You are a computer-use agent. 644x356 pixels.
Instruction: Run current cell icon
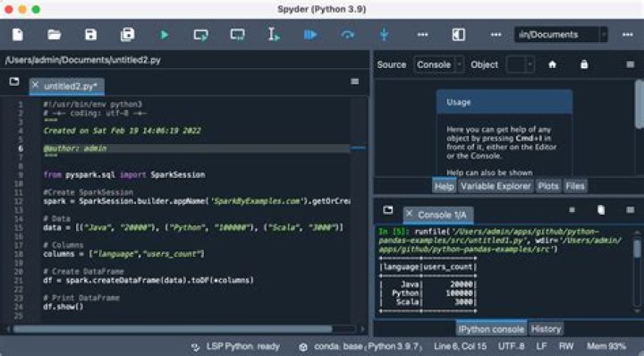tap(201, 35)
